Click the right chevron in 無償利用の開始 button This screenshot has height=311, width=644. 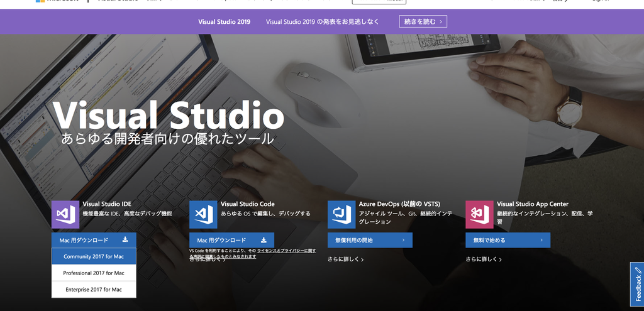coord(403,240)
